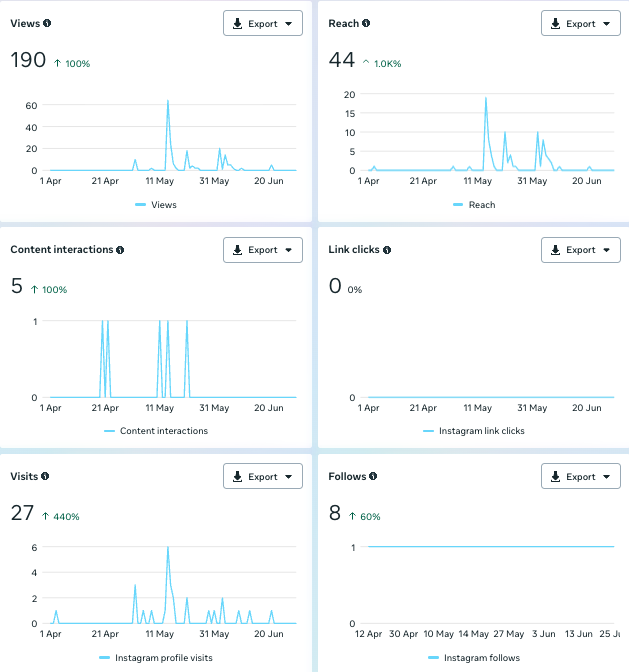Click the info icon beside Reach
This screenshot has height=672, width=629.
pos(366,23)
